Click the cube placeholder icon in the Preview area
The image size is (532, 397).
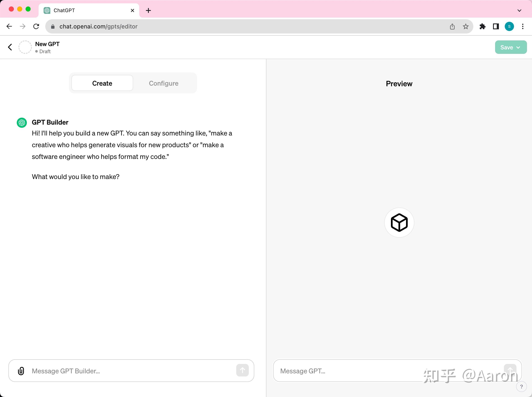[x=399, y=222]
